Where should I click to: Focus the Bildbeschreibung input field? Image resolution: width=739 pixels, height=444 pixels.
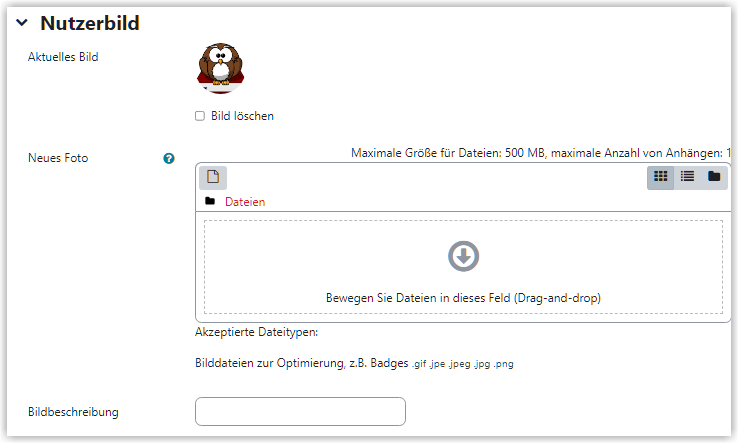click(x=300, y=411)
